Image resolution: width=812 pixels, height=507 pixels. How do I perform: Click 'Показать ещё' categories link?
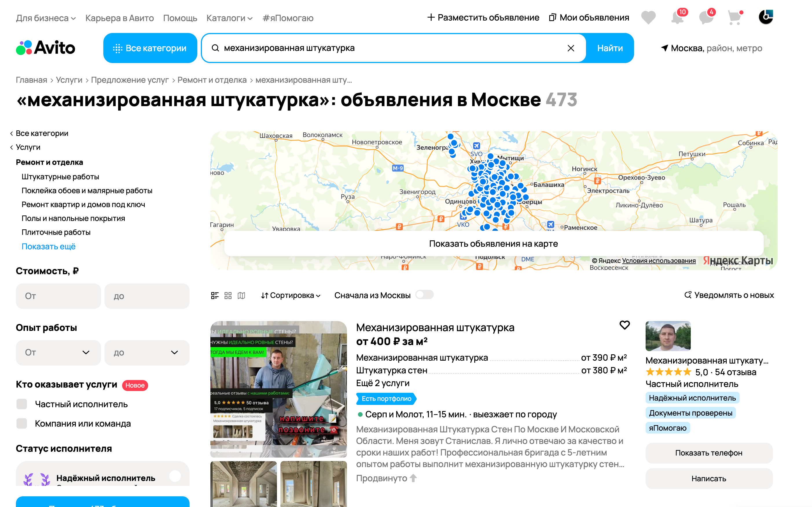click(49, 246)
